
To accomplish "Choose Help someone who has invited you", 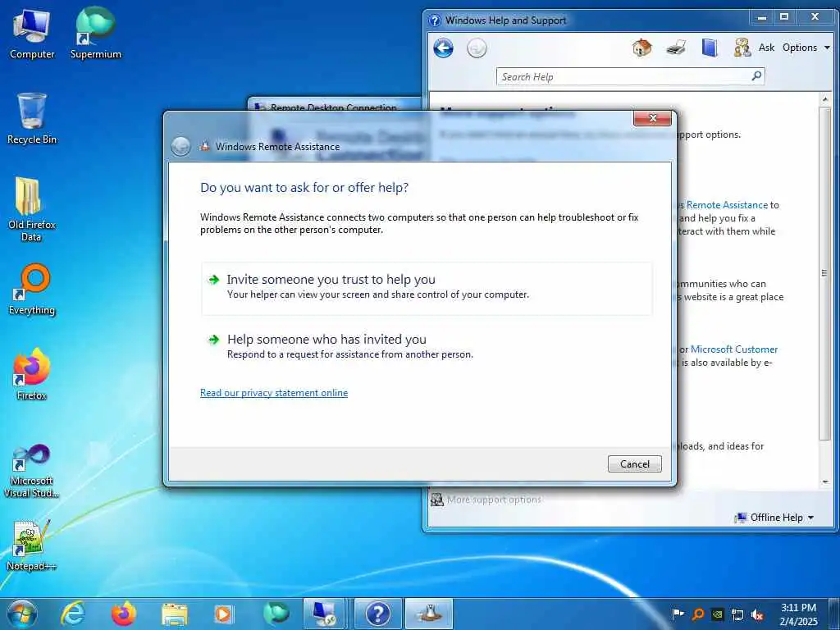I will click(x=427, y=347).
